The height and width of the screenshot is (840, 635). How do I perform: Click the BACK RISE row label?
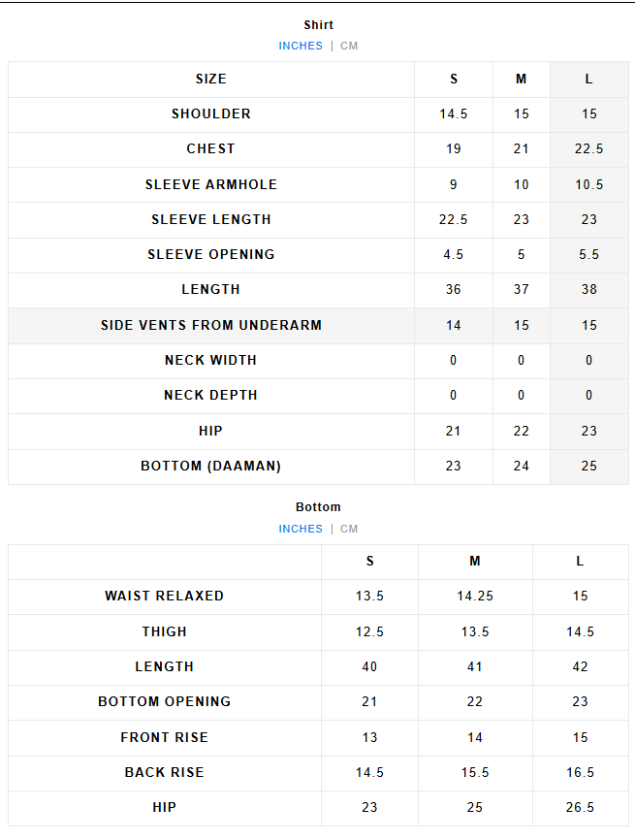tap(165, 772)
